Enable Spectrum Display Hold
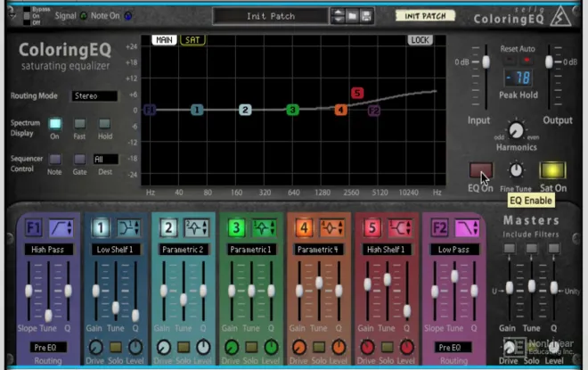This screenshot has width=588, height=370. click(104, 123)
